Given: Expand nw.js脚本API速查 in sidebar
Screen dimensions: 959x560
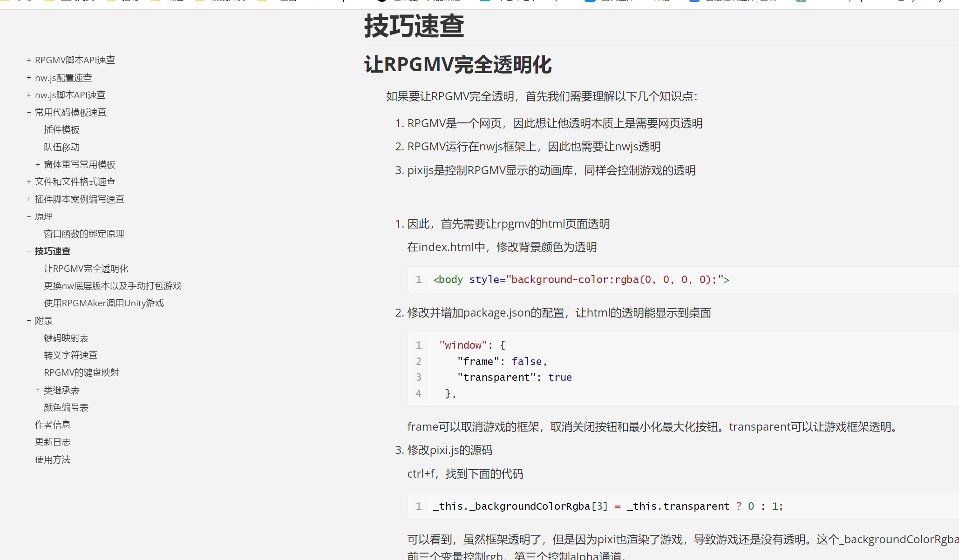Looking at the screenshot, I should 29,95.
